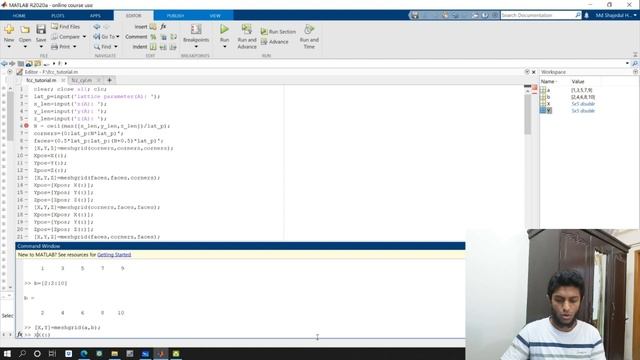The image size is (640, 360).
Task: Click the smart Indent icon
Action: click(x=153, y=47)
